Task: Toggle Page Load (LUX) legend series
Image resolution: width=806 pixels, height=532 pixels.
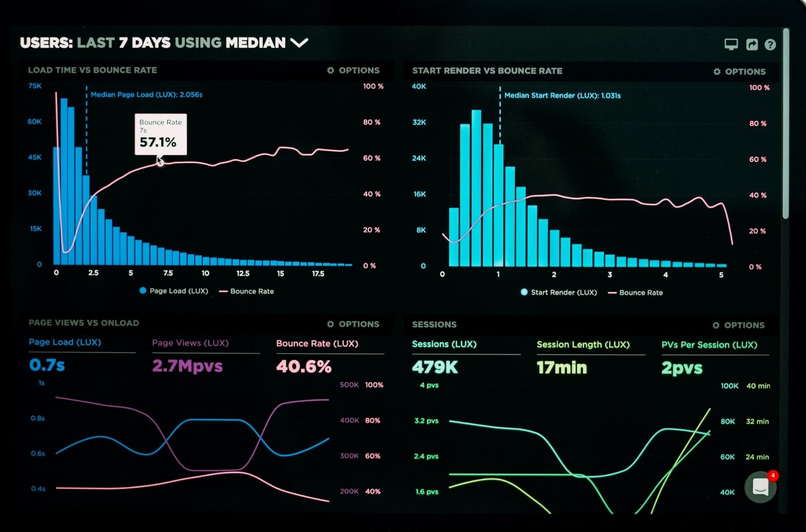Action: click(x=174, y=291)
